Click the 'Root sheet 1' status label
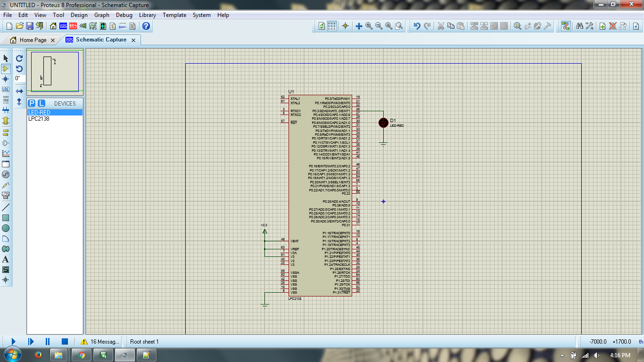The width and height of the screenshot is (644, 362). tap(144, 342)
